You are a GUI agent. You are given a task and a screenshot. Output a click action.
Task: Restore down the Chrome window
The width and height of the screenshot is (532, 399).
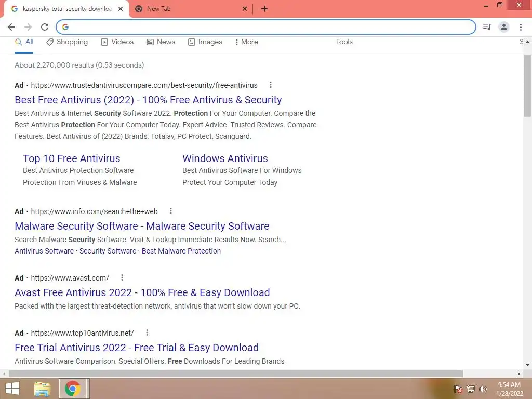pos(499,5)
